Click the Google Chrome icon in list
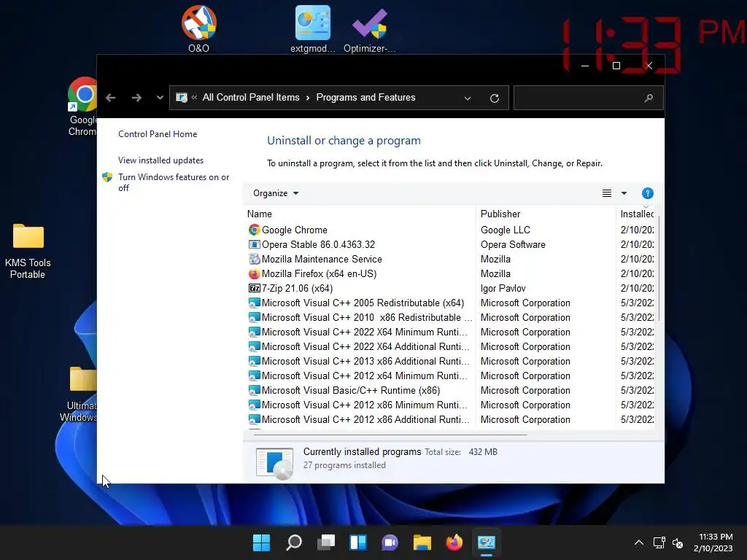The height and width of the screenshot is (560, 747). pyautogui.click(x=254, y=230)
